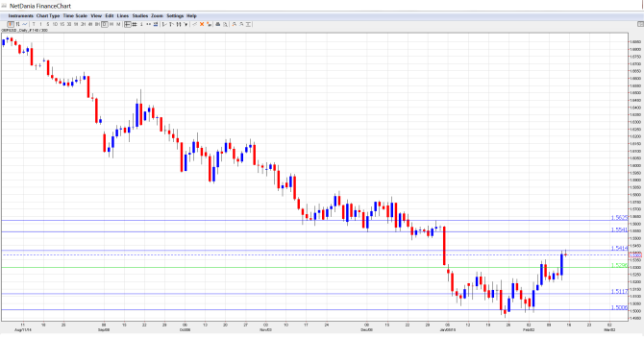Open the Zoom menu
Screen dimensions: 644x362
(x=157, y=15)
